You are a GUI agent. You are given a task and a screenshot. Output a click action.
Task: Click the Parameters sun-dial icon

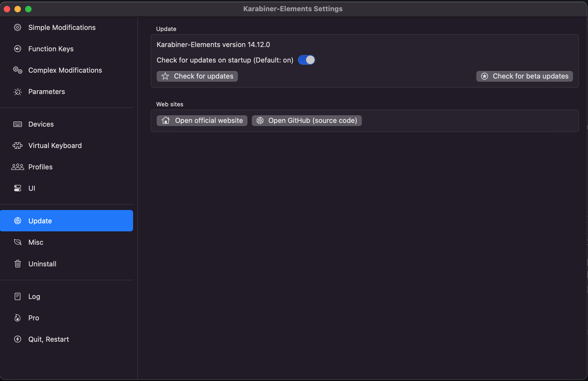(x=18, y=92)
